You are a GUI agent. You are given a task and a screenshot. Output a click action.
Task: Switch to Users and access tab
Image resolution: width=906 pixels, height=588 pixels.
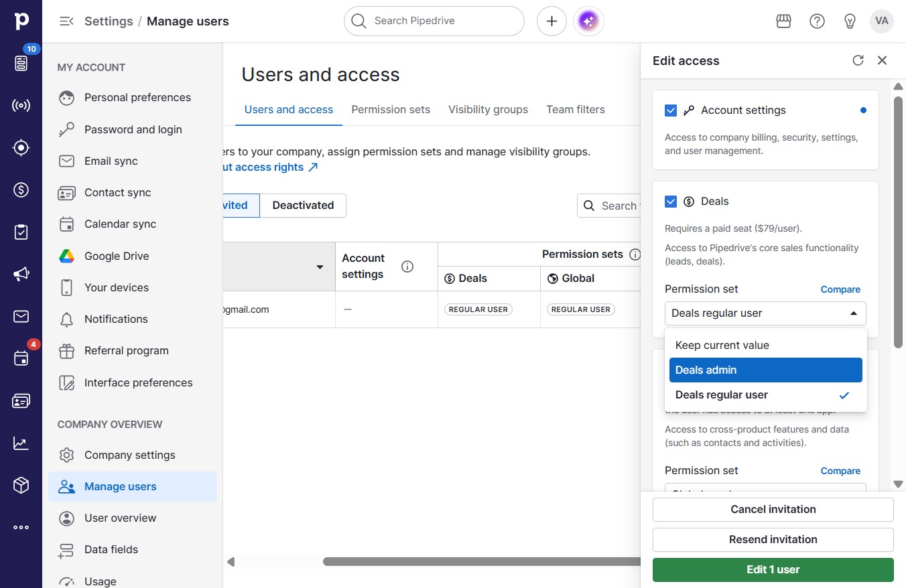pyautogui.click(x=289, y=110)
